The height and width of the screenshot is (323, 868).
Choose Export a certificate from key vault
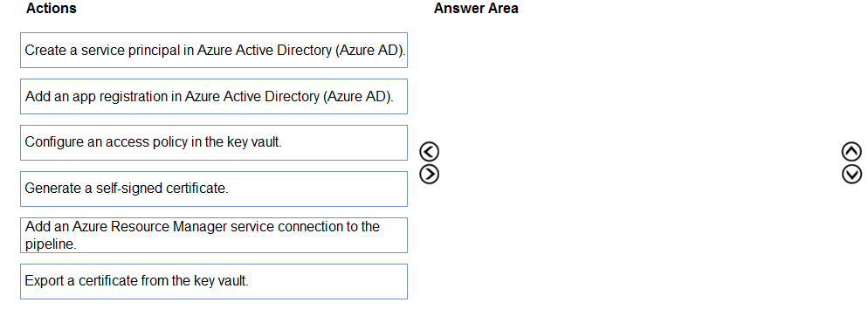pos(214,281)
